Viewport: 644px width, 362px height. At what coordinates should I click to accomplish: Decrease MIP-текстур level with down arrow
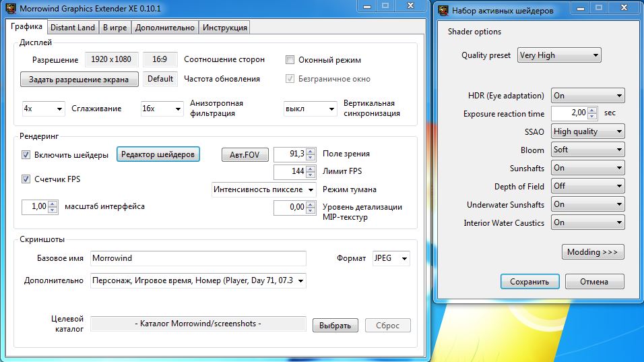pyautogui.click(x=311, y=211)
